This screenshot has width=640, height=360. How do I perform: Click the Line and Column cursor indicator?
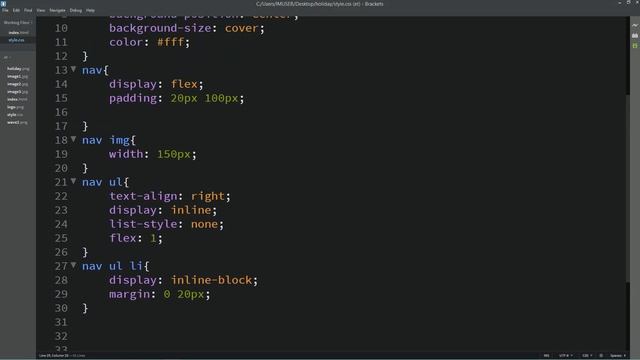point(54,356)
